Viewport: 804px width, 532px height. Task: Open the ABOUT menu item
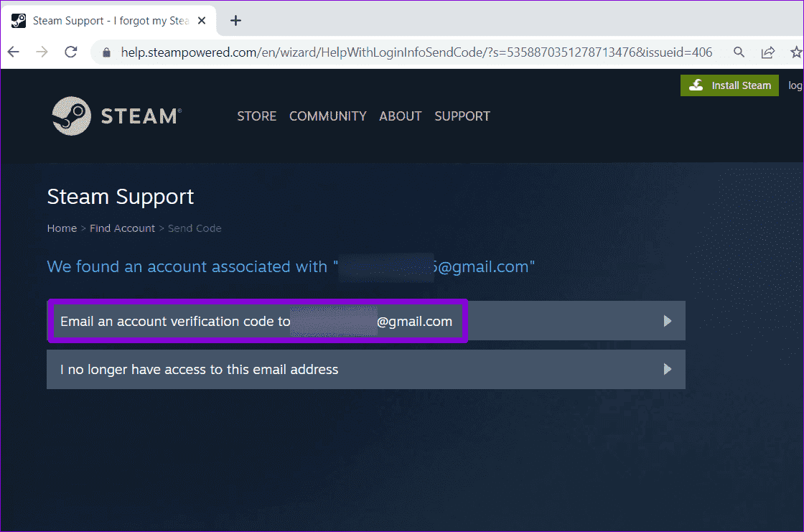coord(401,116)
